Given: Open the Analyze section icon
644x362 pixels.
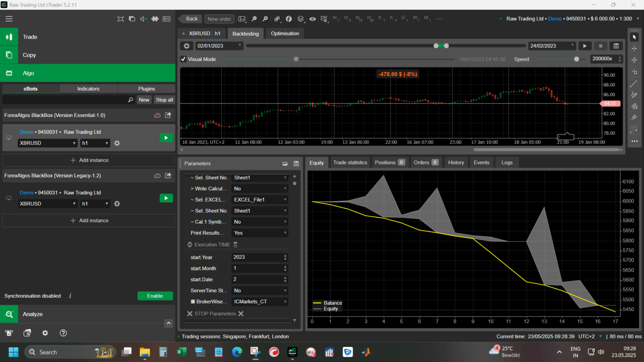Looking at the screenshot, I should 9,314.
